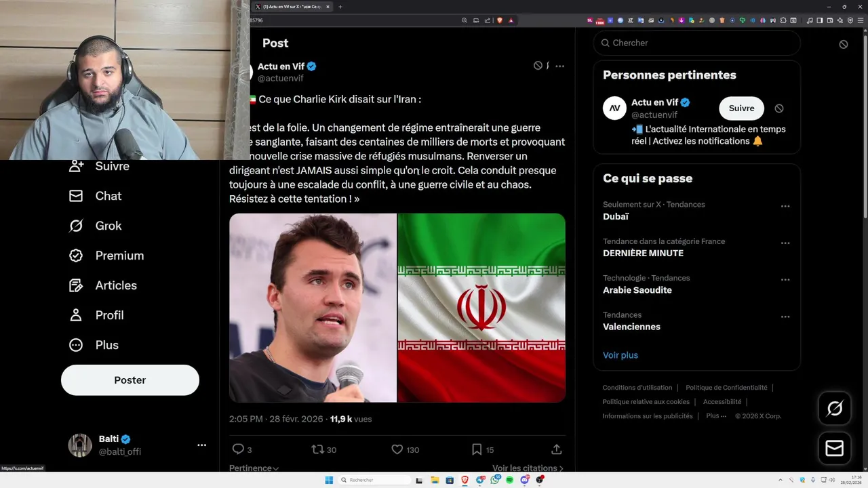Click the taskbar Rechercher search box

pyautogui.click(x=375, y=480)
